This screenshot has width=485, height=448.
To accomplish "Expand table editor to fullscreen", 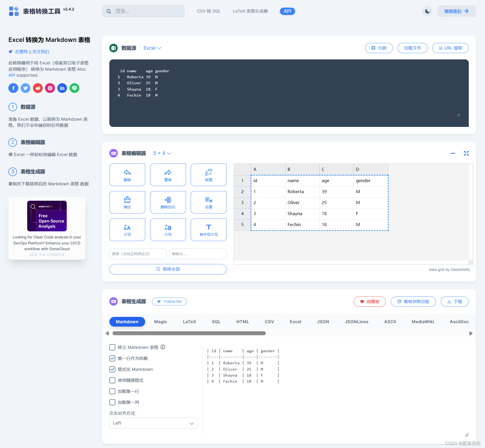I will (466, 153).
